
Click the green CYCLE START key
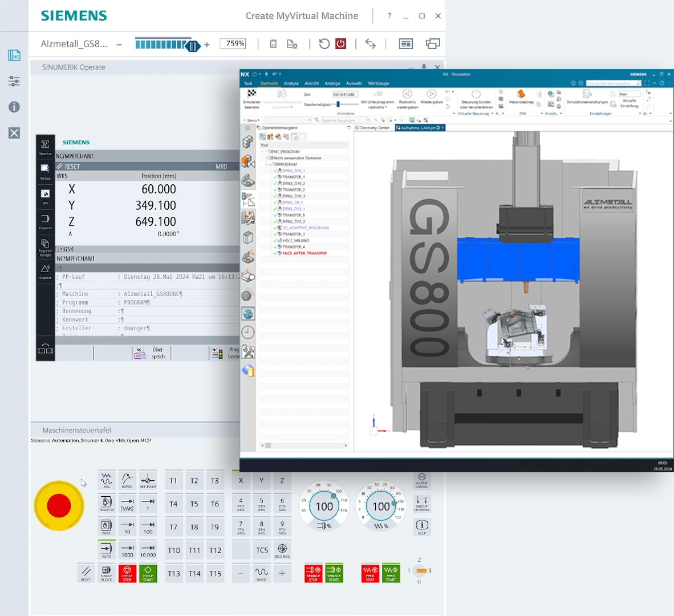[x=148, y=573]
